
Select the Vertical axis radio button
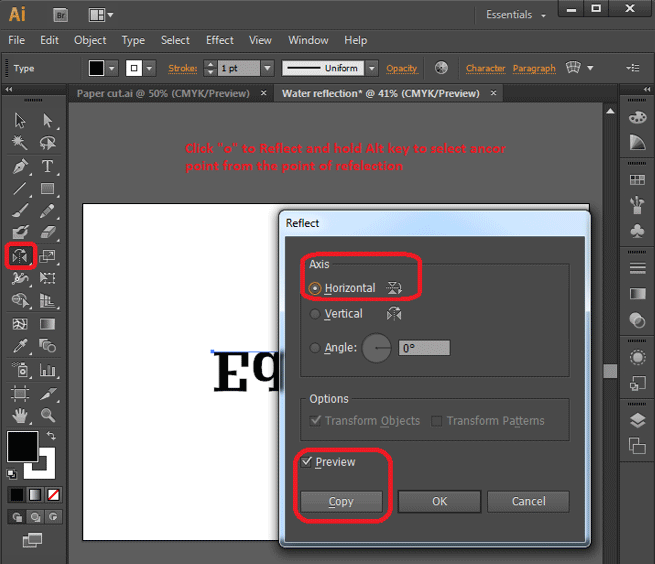pos(315,314)
